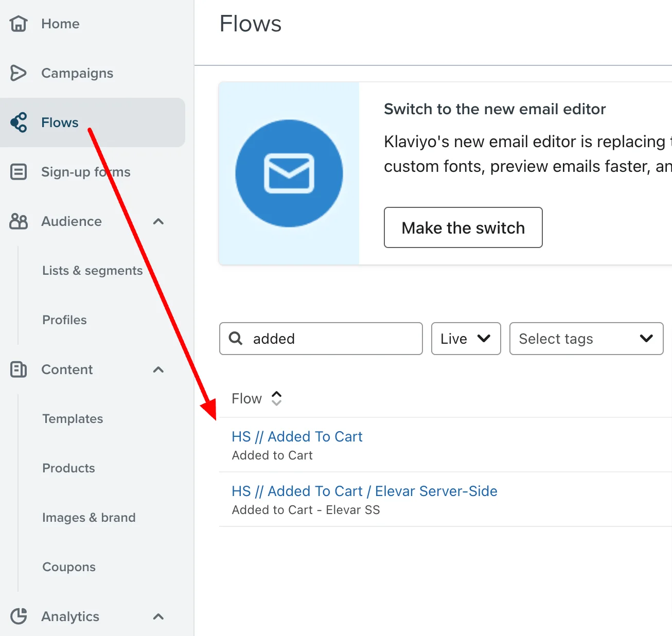
Task: Open HS // Added To Cart / Elevar Server-Side flow
Action: click(x=364, y=491)
